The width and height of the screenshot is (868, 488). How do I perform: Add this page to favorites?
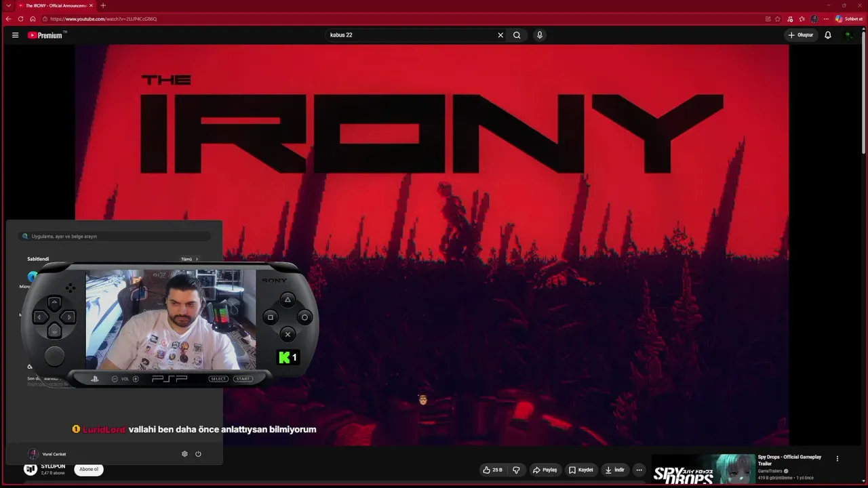(x=778, y=19)
